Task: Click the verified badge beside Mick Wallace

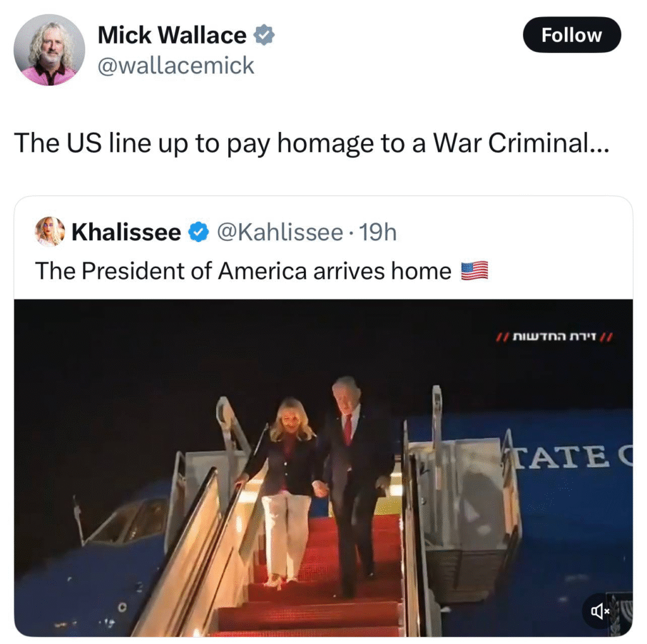Action: pos(264,35)
